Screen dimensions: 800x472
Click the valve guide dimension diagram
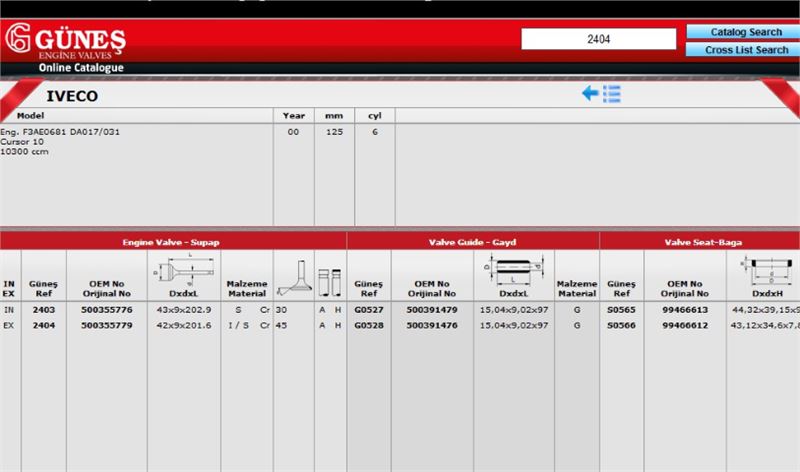tap(513, 269)
